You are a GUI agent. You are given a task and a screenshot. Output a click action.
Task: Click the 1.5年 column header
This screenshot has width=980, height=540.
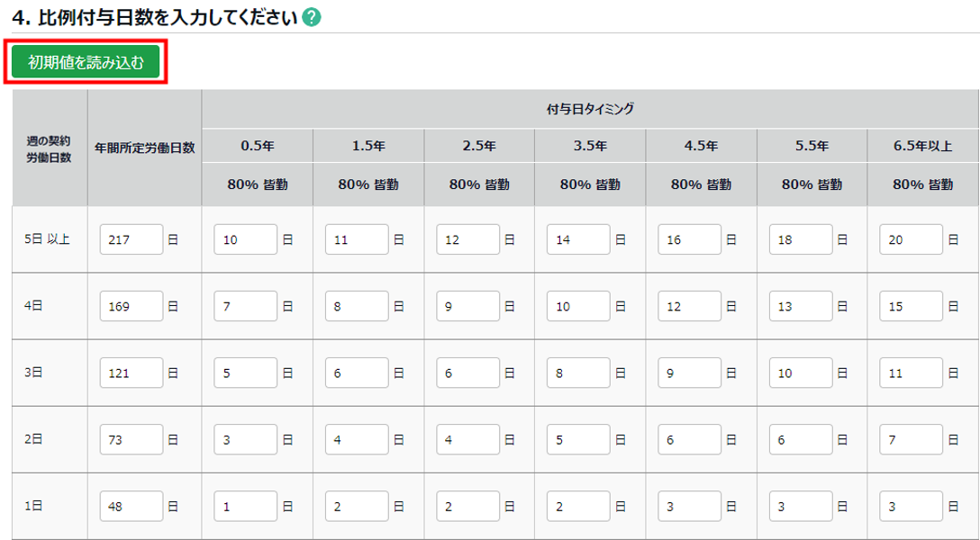coord(368,146)
